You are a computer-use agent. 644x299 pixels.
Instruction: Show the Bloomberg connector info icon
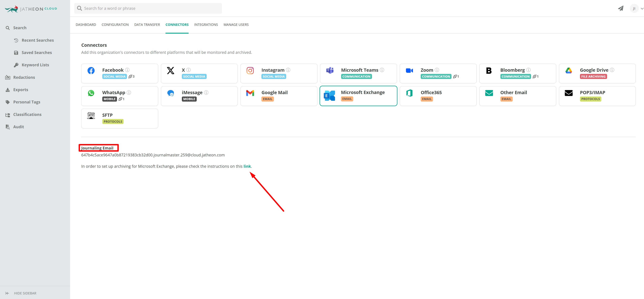pos(528,70)
